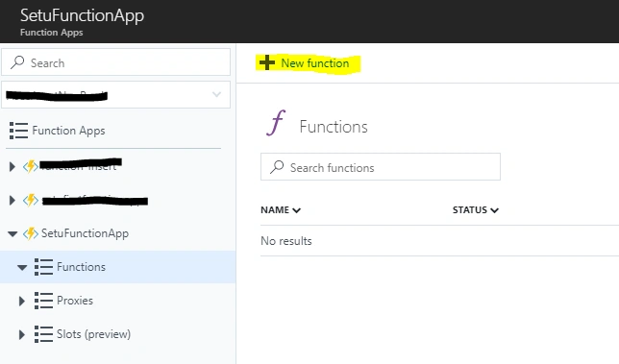Screen dimensions: 619x364
Task: Open the redacted subscription dropdown
Action: (x=115, y=95)
